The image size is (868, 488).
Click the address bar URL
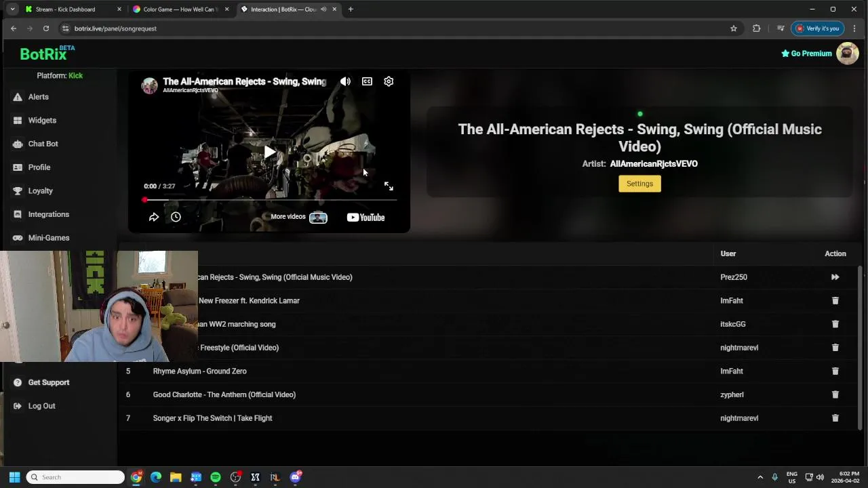tap(115, 28)
